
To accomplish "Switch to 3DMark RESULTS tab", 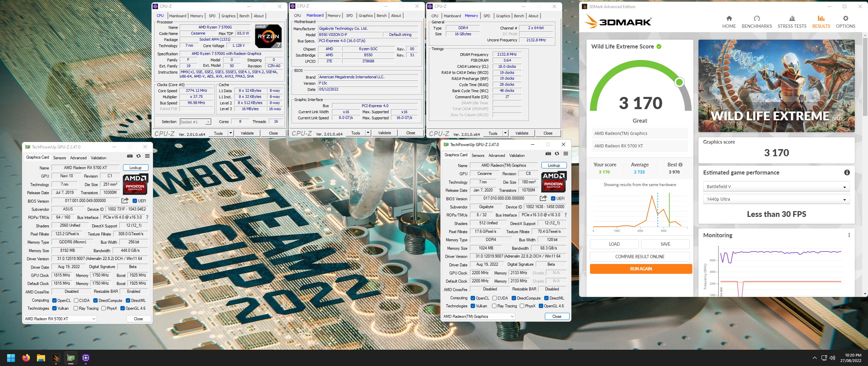I will click(821, 22).
